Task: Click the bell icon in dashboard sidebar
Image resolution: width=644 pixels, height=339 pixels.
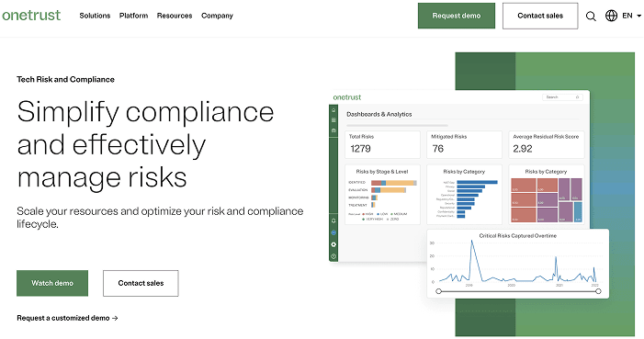Action: coord(333,220)
